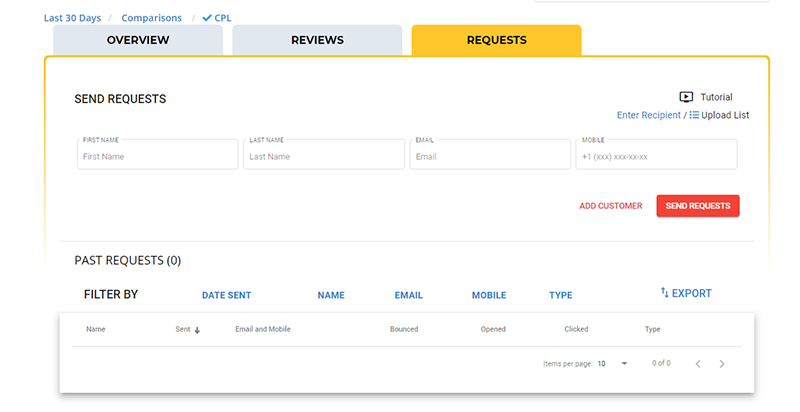Screen dimensions: 800x412
Task: Open the Enter Recipient link
Action: 648,115
